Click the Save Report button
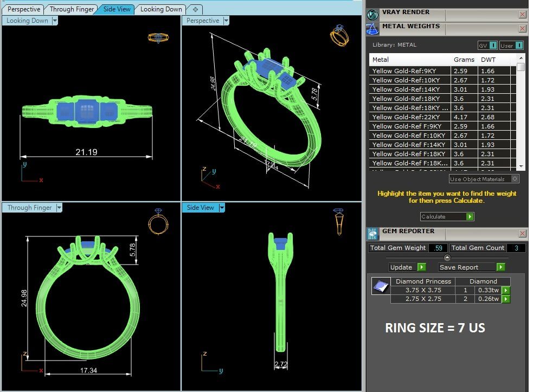The width and height of the screenshot is (533, 392). click(500, 267)
